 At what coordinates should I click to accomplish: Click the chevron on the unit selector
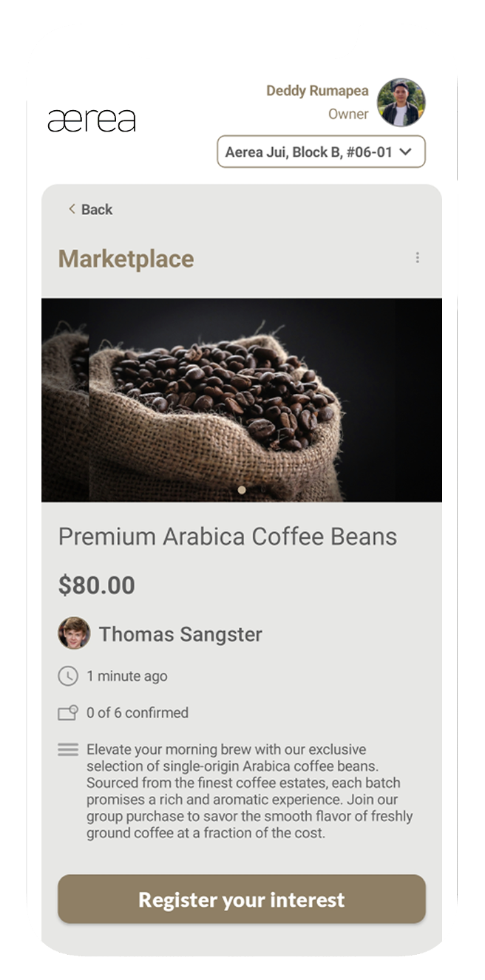point(406,152)
